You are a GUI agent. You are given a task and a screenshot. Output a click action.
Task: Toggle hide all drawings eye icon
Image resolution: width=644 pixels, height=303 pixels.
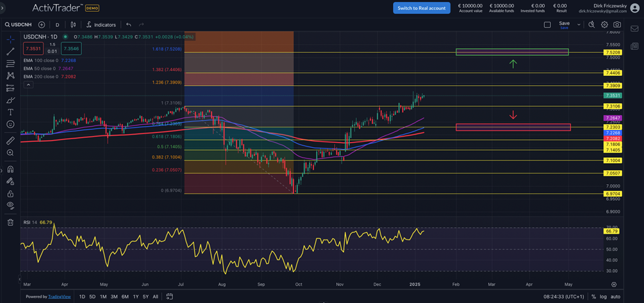coord(11,205)
